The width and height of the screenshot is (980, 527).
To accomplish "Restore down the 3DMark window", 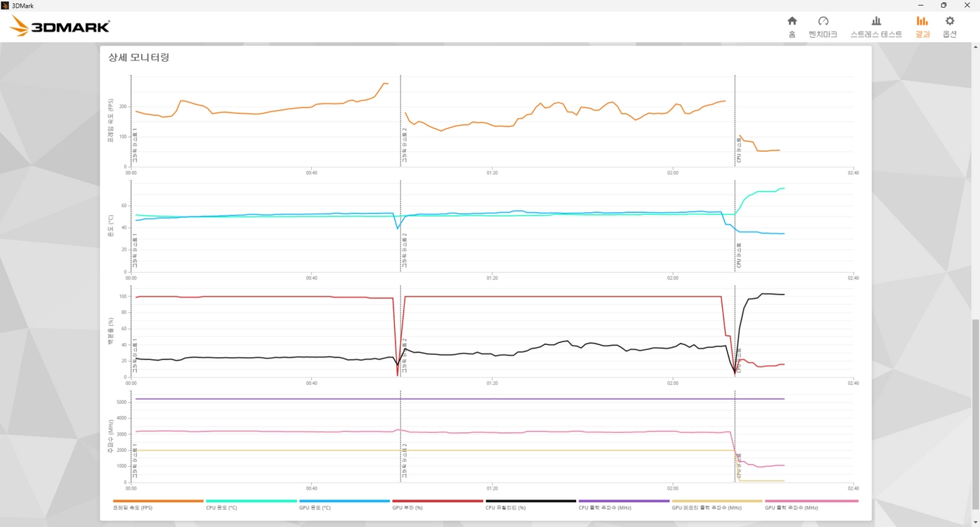I will click(x=943, y=6).
